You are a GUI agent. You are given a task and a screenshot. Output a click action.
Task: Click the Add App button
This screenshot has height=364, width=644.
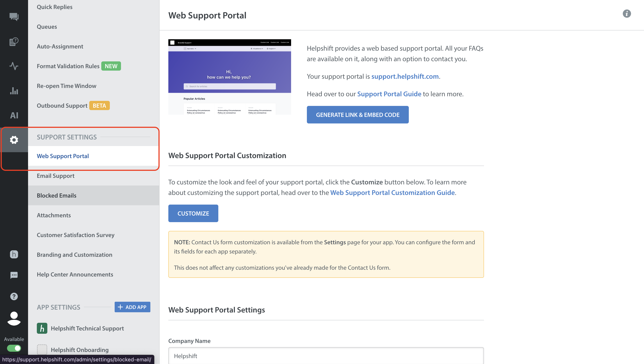tap(132, 307)
